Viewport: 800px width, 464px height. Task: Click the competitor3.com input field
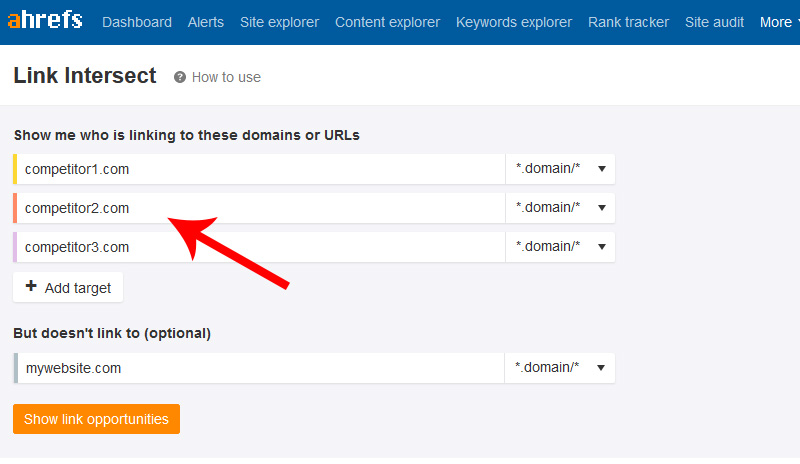coord(260,247)
